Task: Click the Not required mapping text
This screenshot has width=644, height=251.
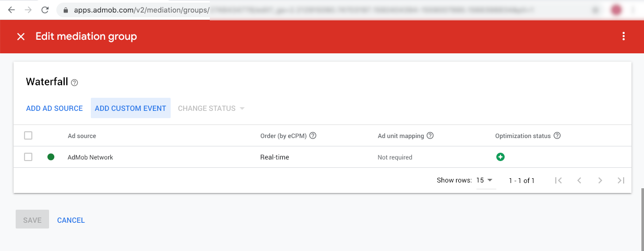Action: click(x=395, y=157)
